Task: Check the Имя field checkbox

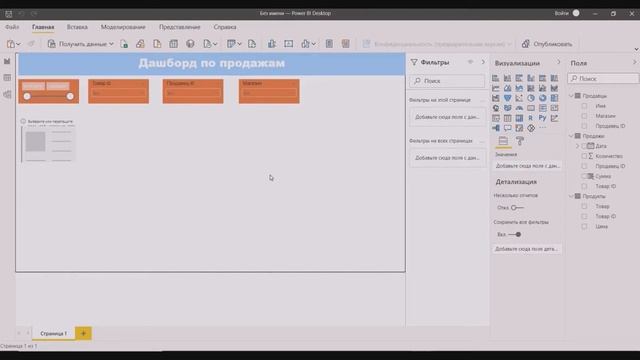Action: pyautogui.click(x=584, y=106)
